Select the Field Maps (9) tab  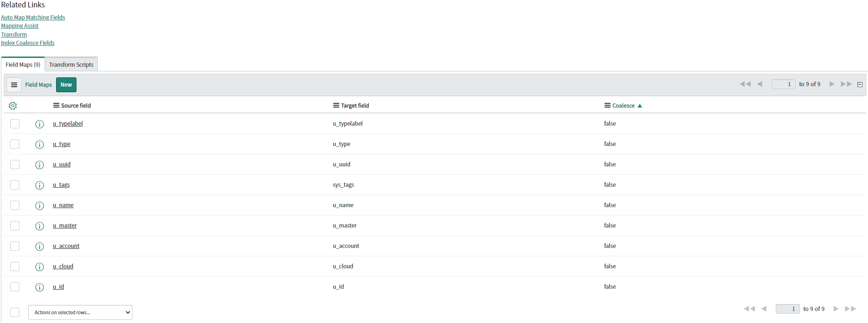[x=23, y=65]
